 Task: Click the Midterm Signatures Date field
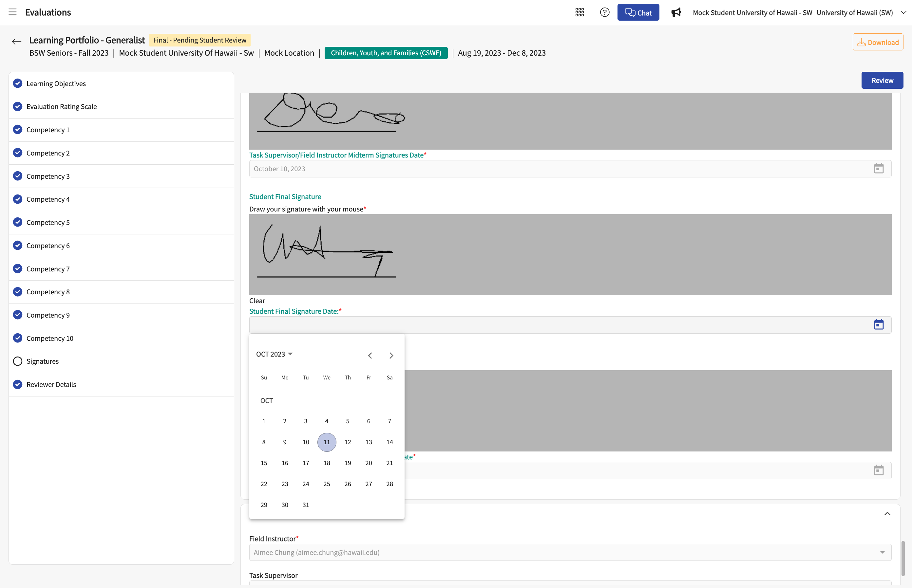pyautogui.click(x=570, y=169)
